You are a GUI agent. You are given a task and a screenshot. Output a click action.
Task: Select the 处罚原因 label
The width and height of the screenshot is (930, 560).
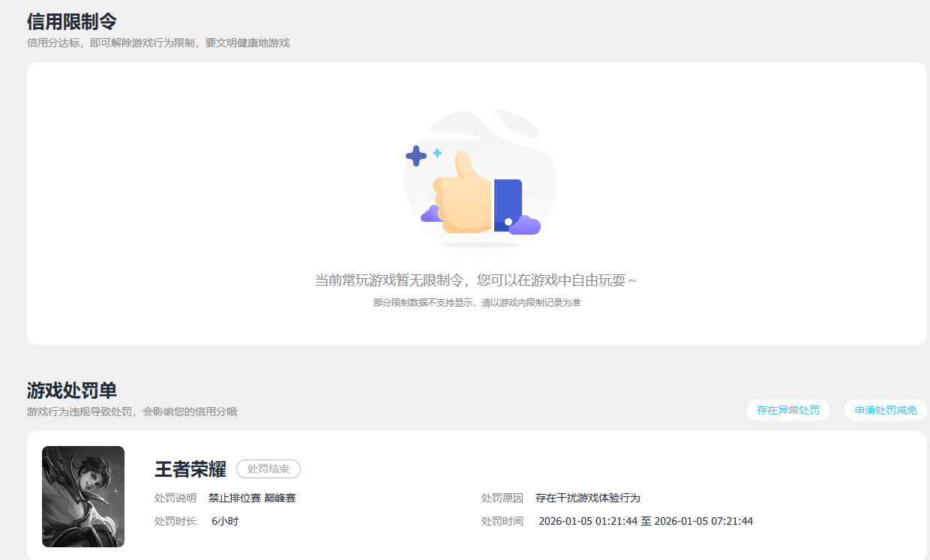(x=502, y=498)
